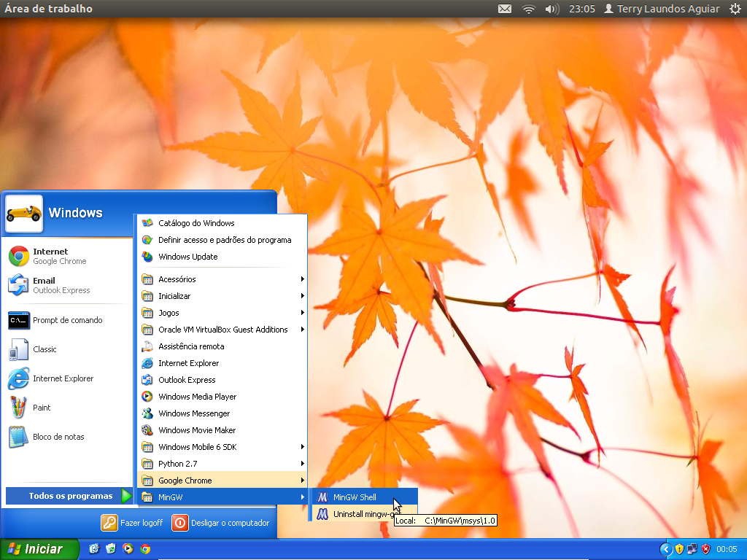
Task: Expand Oracle VM VirtualBox Guest Additions submenu
Action: 223,330
